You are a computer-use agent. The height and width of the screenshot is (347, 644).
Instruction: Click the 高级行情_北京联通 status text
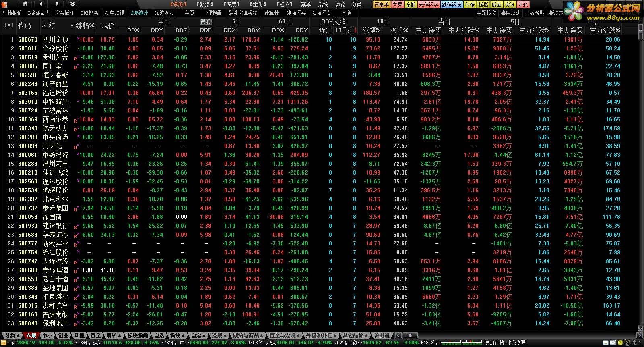[x=505, y=343]
